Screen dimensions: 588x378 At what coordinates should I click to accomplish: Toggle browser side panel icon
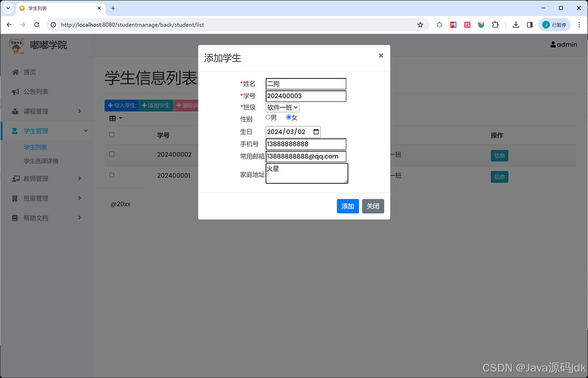530,25
